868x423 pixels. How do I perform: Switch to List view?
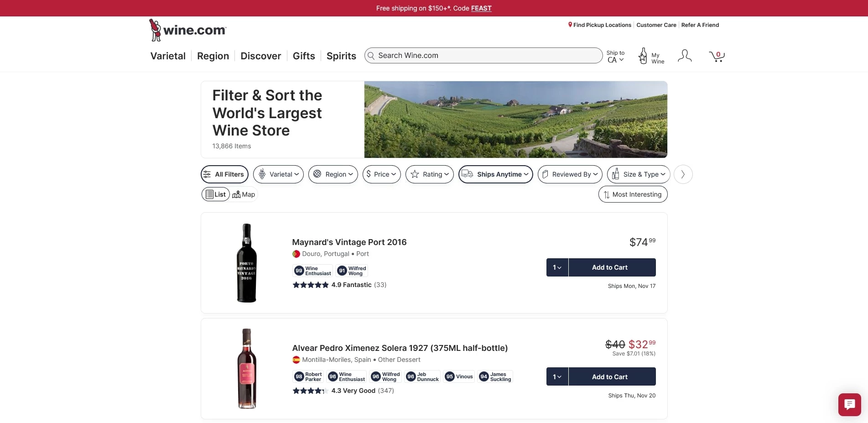click(215, 194)
